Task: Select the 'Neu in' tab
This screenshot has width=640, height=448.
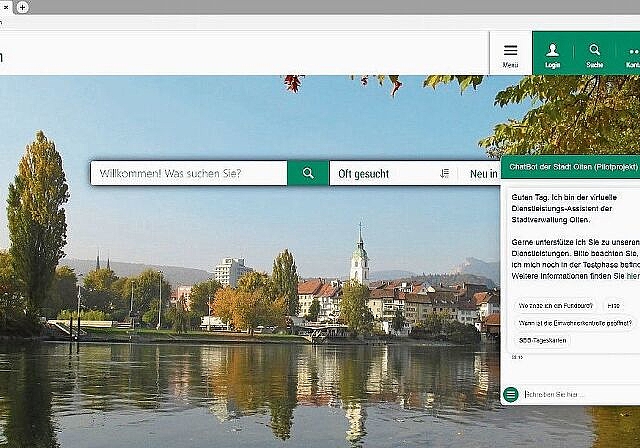Action: [x=483, y=174]
